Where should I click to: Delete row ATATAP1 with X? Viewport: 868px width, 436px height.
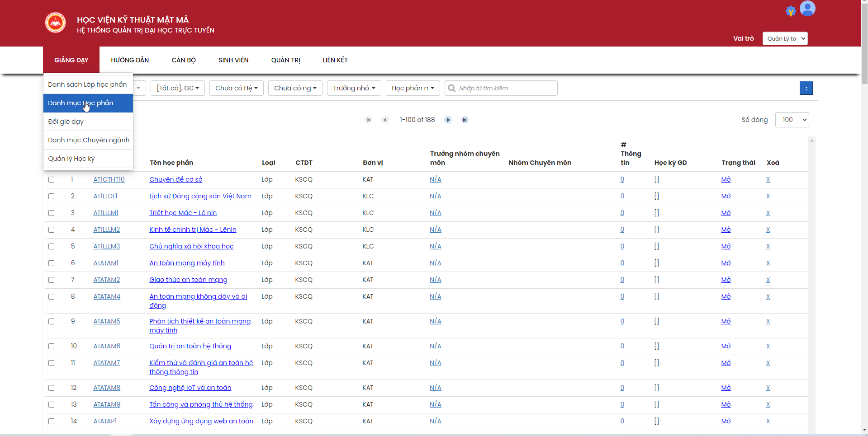click(768, 421)
